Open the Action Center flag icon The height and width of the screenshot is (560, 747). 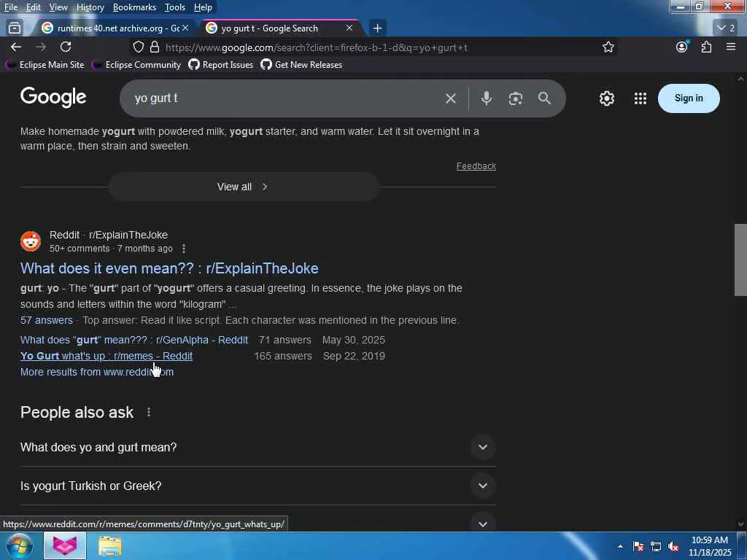coord(638,546)
